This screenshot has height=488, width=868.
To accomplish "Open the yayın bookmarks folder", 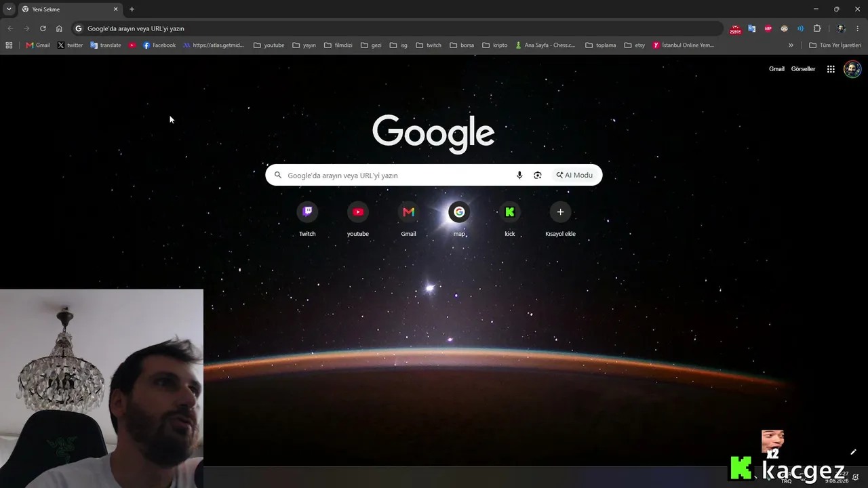I will coord(304,45).
